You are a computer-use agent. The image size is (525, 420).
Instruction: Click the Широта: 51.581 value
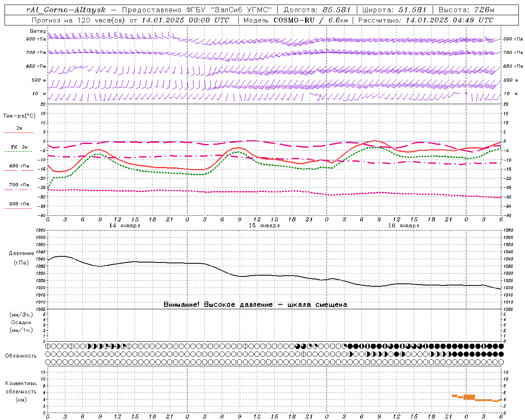(x=395, y=10)
